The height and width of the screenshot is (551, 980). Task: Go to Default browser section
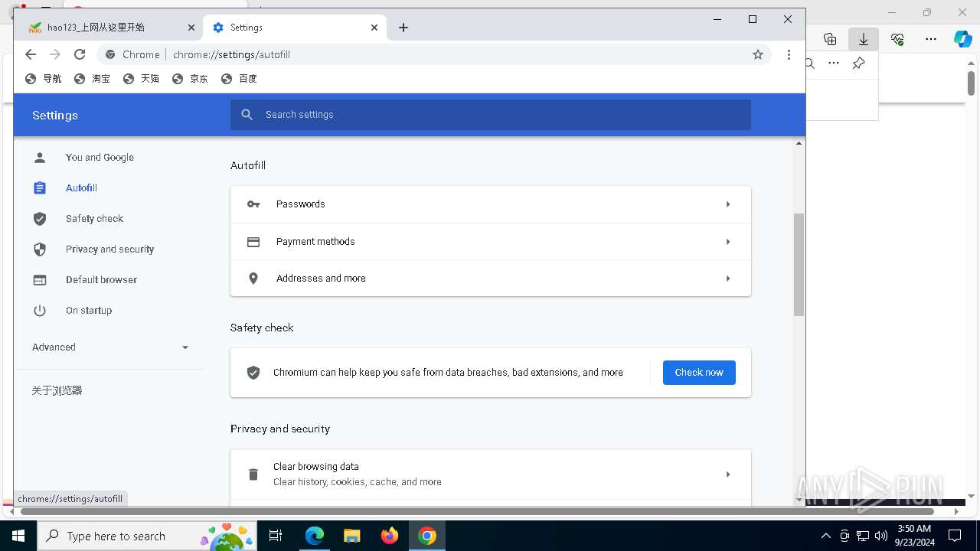[x=101, y=280]
